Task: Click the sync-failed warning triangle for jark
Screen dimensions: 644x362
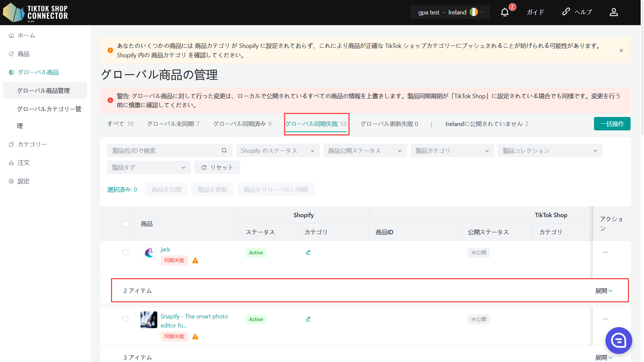Action: pos(195,260)
